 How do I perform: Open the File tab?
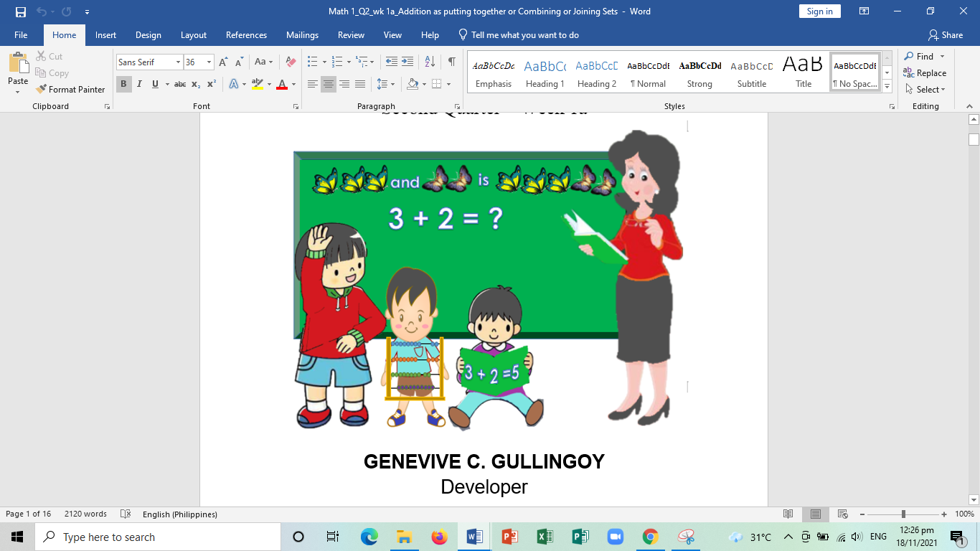(x=21, y=35)
